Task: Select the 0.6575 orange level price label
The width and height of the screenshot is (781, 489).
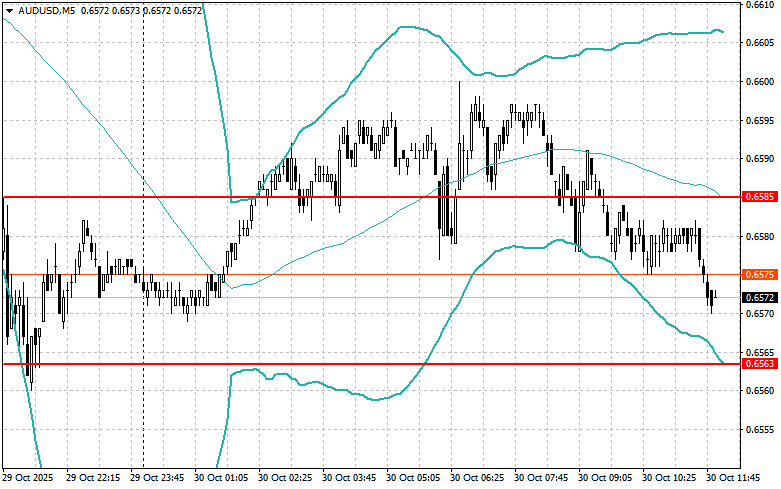Action: tap(760, 274)
